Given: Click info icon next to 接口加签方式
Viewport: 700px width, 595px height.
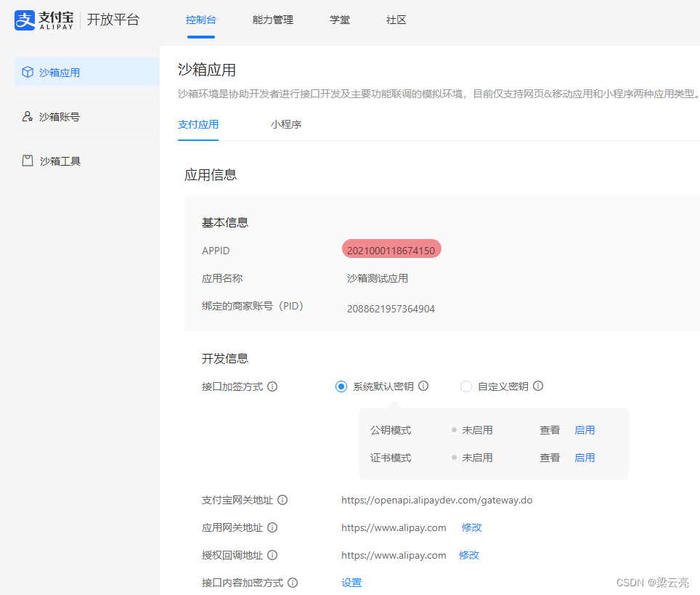Looking at the screenshot, I should 272,386.
